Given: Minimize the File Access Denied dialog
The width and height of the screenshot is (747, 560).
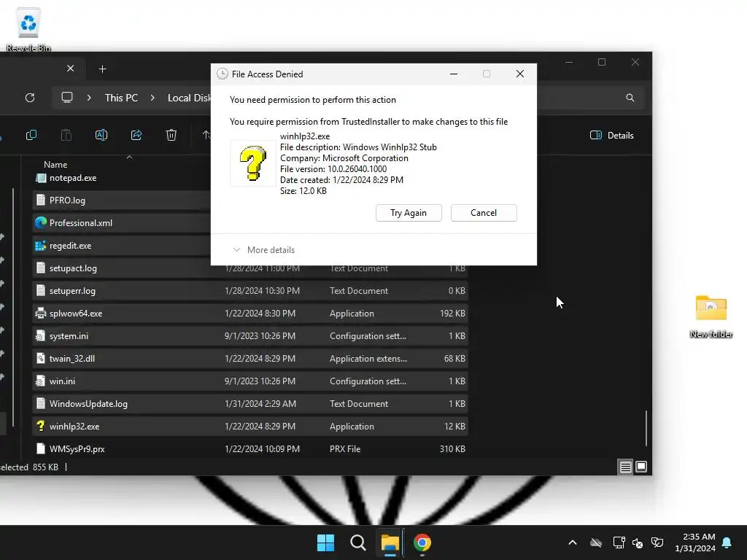Looking at the screenshot, I should (x=454, y=74).
